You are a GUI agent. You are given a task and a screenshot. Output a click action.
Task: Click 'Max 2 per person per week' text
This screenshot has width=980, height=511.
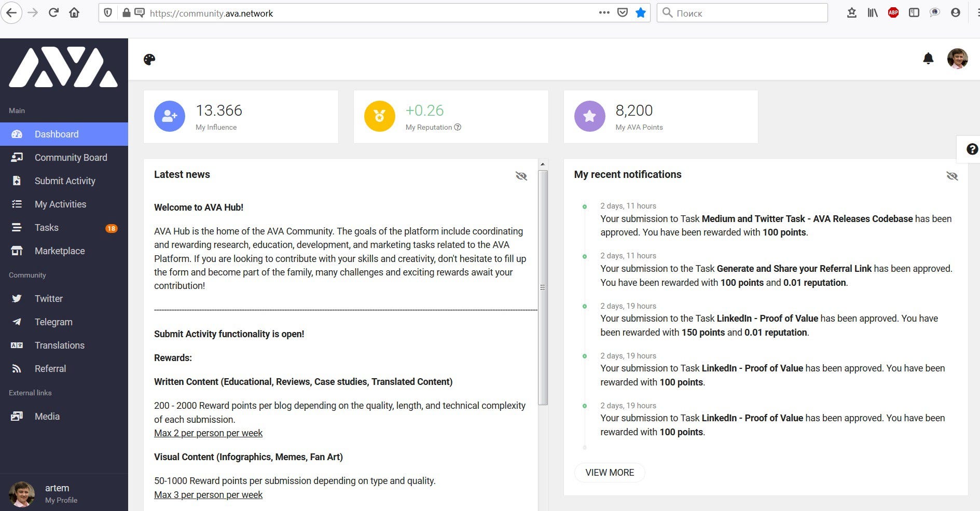tap(208, 433)
